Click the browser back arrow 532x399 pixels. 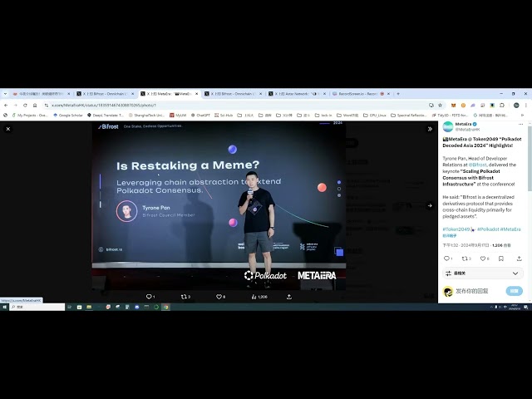coord(6,106)
